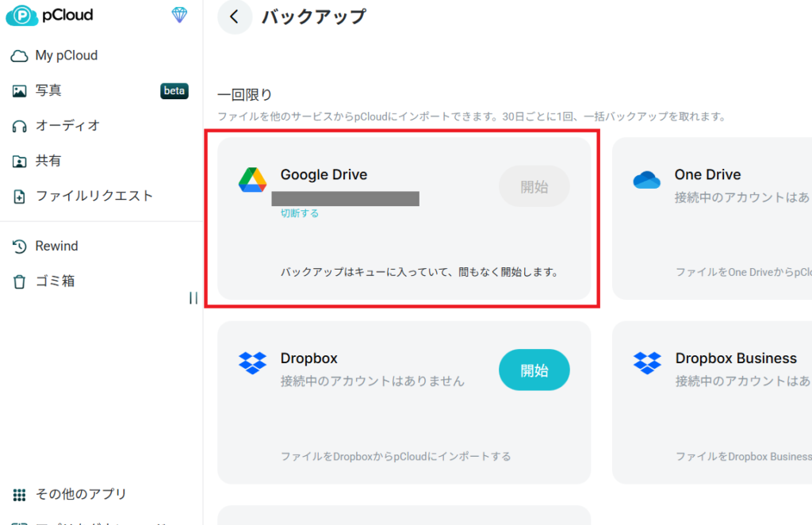
Task: Click the pCloud logo in the sidebar
Action: (49, 15)
